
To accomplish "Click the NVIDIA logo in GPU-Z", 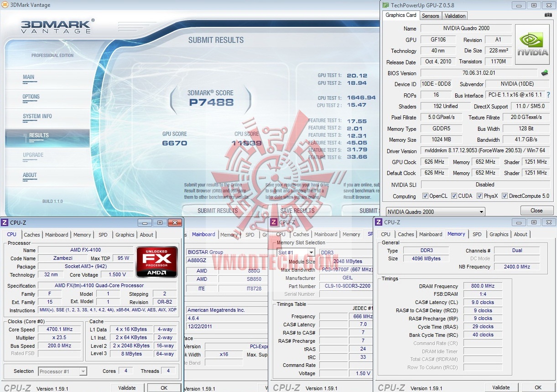I will pyautogui.click(x=533, y=45).
